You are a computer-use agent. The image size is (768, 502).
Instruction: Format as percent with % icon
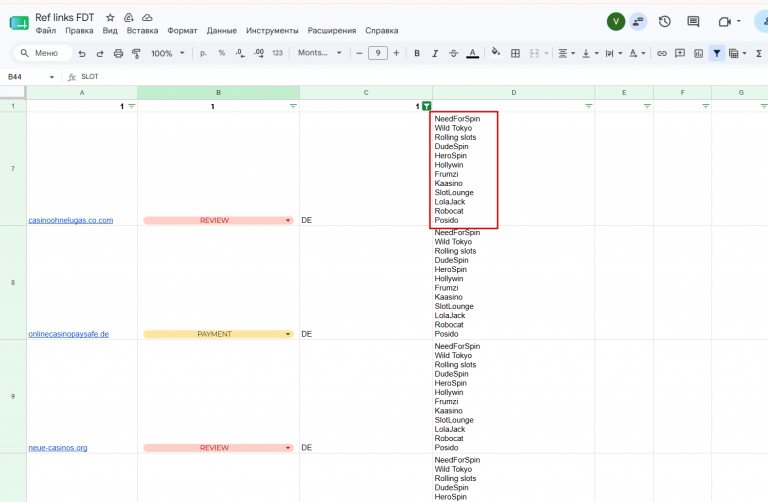(221, 53)
